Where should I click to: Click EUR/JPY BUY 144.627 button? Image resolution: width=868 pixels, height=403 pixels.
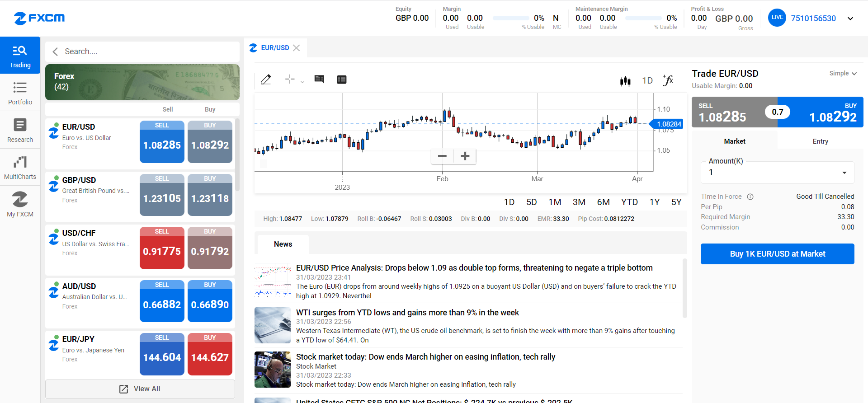point(210,354)
